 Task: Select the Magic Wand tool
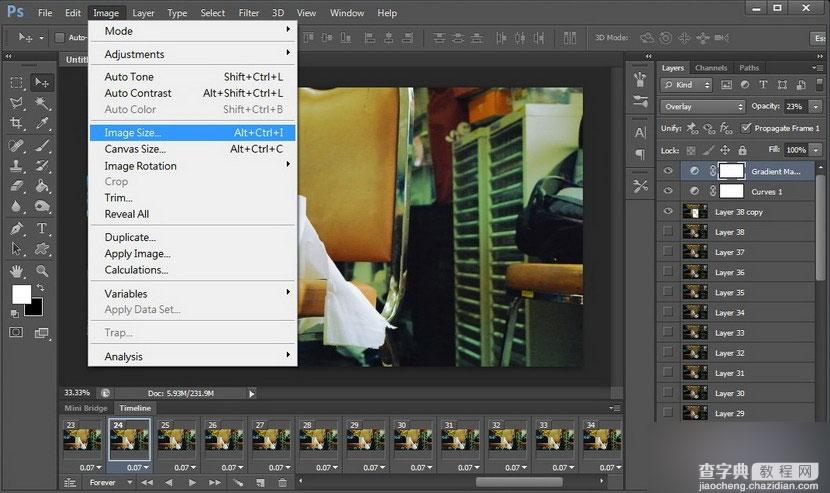point(42,102)
